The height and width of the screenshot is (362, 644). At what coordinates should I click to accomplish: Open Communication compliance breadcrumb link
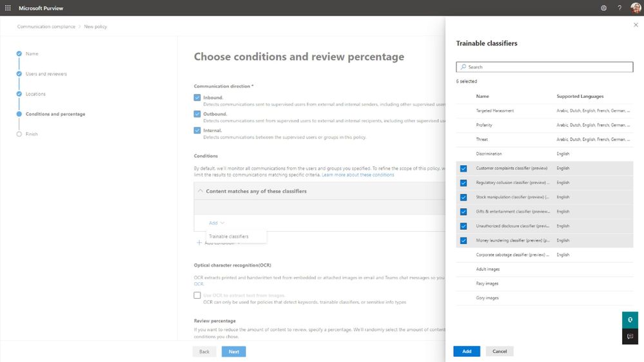coord(46,26)
